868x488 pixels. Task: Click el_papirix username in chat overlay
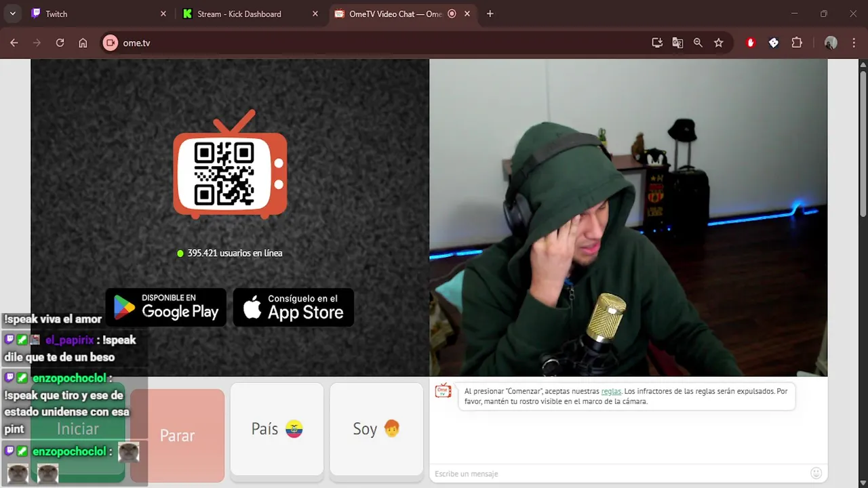(x=69, y=340)
